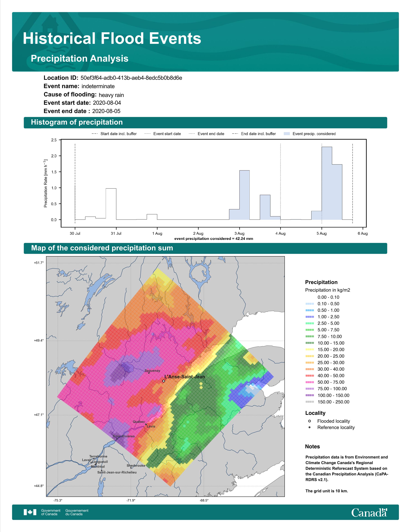Viewport: 411px width, 532px height.
Task: Click the Precipitation Rate y-axis label
Action: point(45,183)
